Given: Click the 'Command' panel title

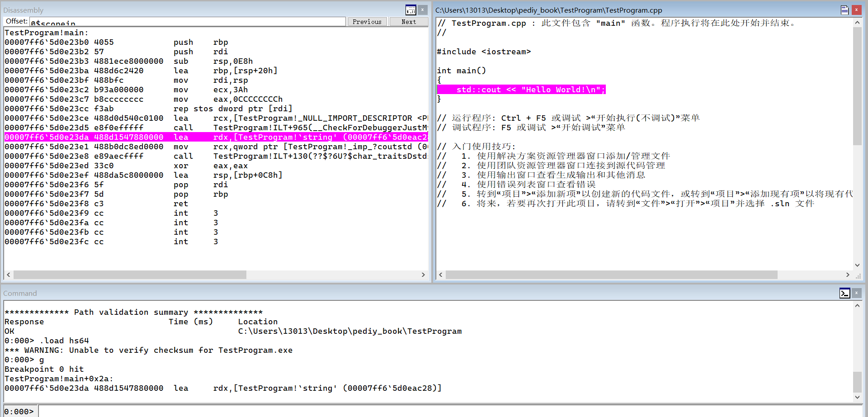Looking at the screenshot, I should coord(20,293).
